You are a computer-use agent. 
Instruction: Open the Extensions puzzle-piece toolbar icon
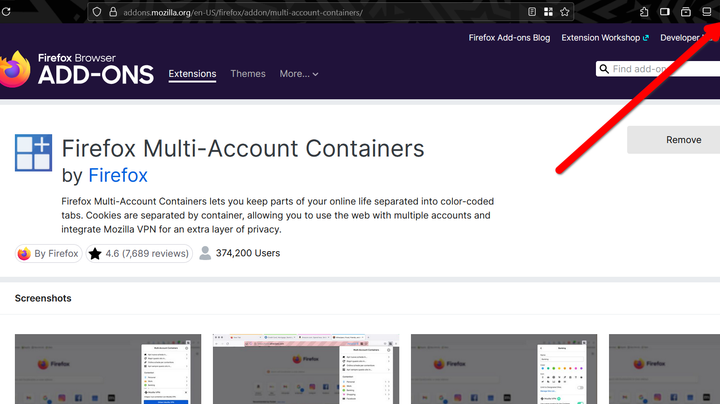[x=644, y=12]
